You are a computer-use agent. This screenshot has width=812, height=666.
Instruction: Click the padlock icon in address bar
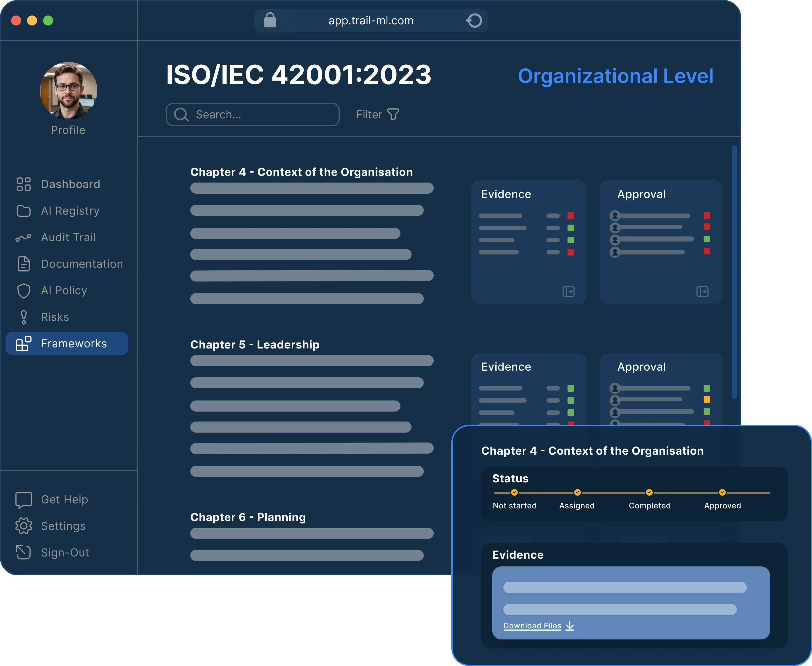coord(270,20)
